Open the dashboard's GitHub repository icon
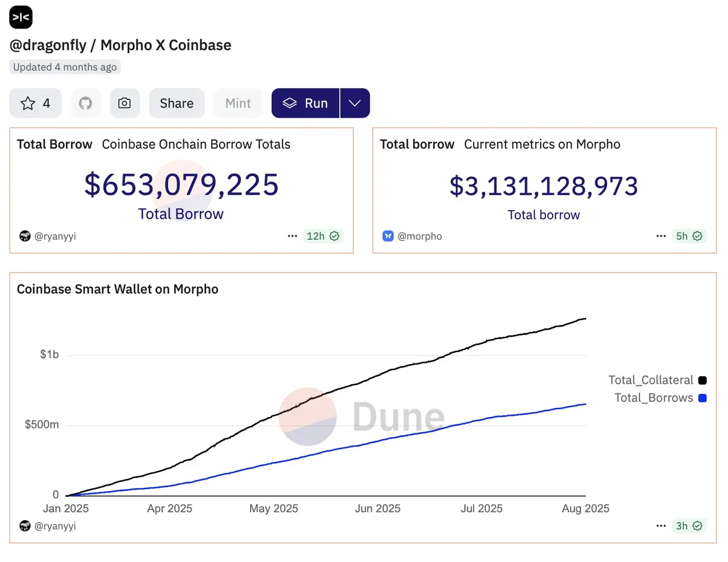Image resolution: width=728 pixels, height=562 pixels. click(86, 103)
